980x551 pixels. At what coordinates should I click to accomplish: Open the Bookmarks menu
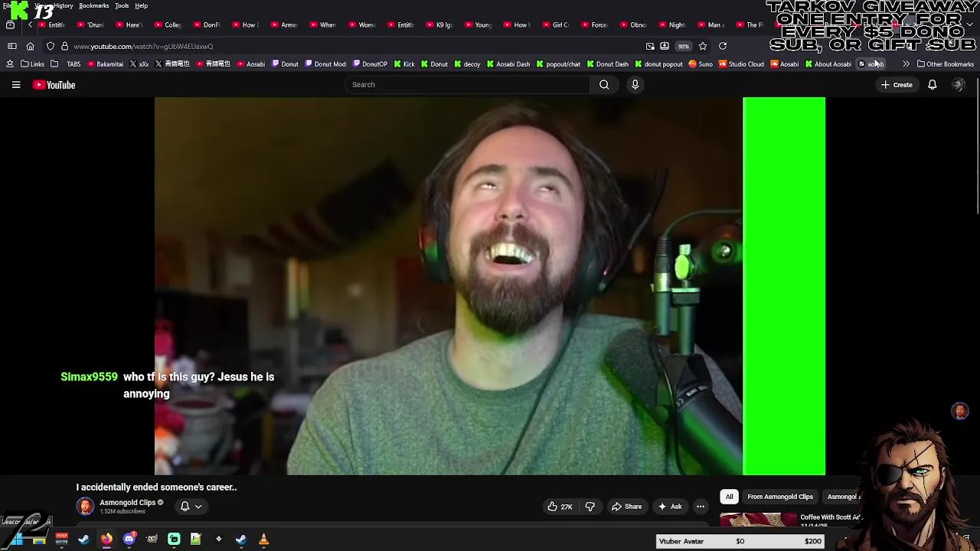click(93, 5)
